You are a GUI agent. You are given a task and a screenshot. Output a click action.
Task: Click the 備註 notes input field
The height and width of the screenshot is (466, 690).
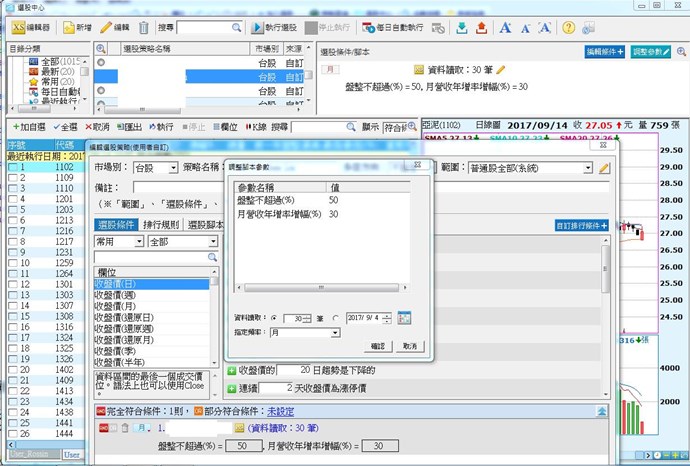180,187
